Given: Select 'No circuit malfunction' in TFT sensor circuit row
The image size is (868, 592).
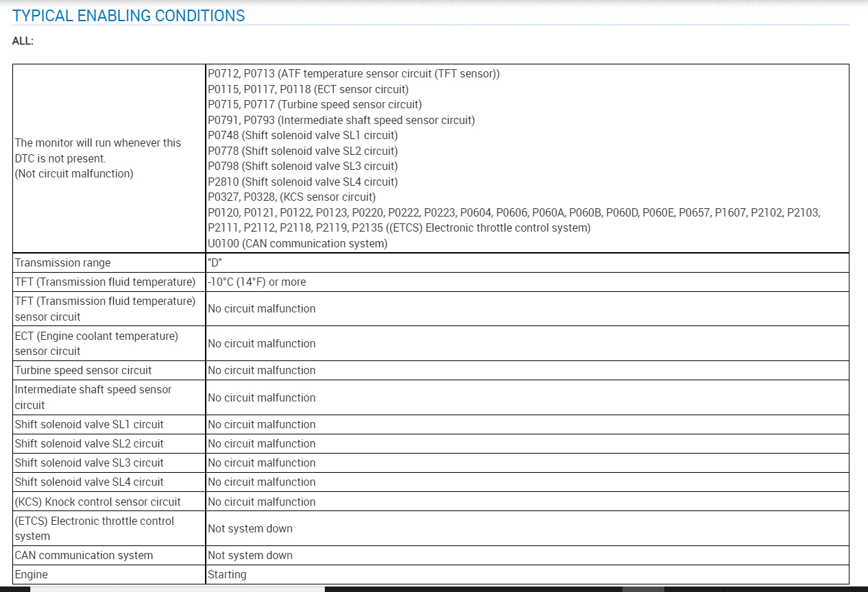Looking at the screenshot, I should tap(262, 308).
